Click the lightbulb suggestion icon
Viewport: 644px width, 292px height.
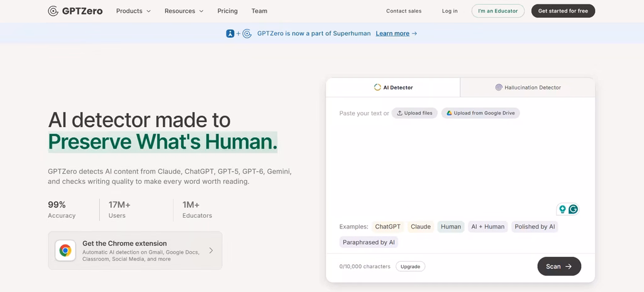coord(562,209)
